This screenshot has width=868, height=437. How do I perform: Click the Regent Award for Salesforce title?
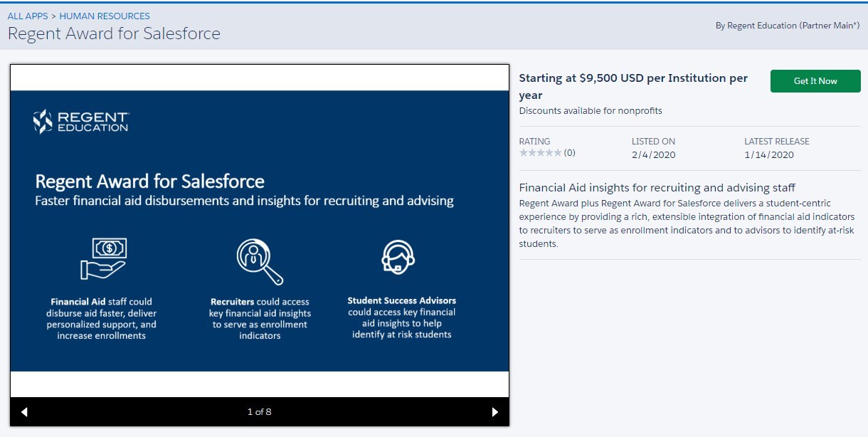pyautogui.click(x=115, y=33)
